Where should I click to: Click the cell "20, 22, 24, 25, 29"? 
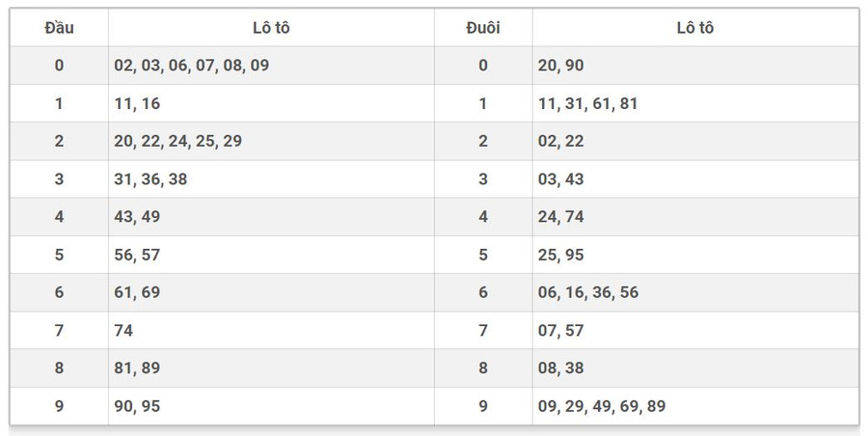177,141
